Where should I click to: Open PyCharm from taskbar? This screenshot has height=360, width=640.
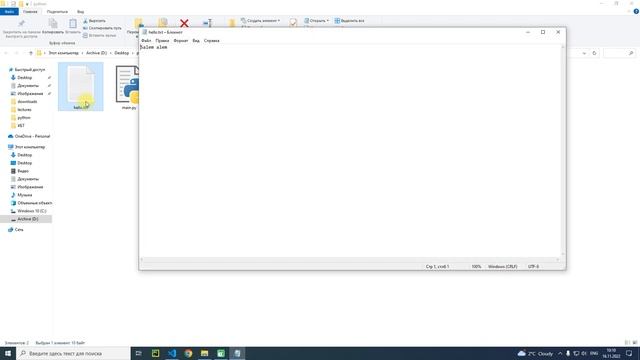coord(156,353)
